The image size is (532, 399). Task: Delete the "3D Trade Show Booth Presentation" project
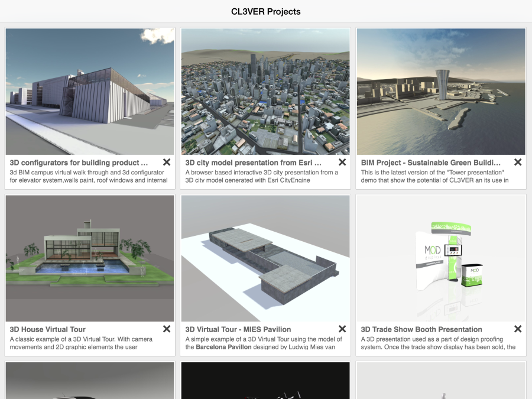pyautogui.click(x=518, y=329)
